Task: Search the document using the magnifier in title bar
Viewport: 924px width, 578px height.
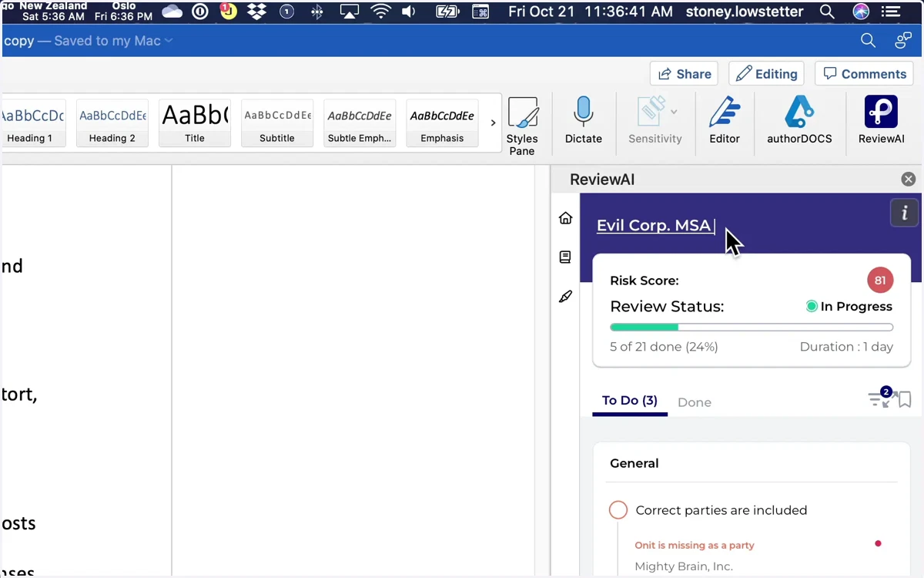Action: click(868, 41)
